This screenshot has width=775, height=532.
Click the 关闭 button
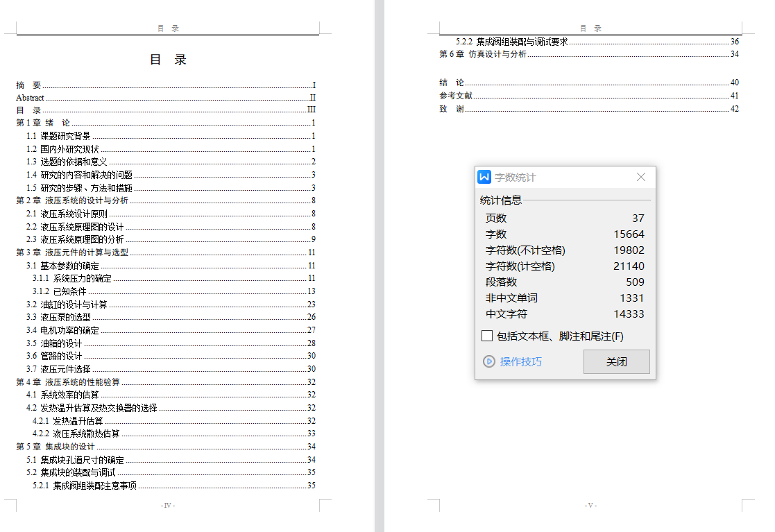616,361
